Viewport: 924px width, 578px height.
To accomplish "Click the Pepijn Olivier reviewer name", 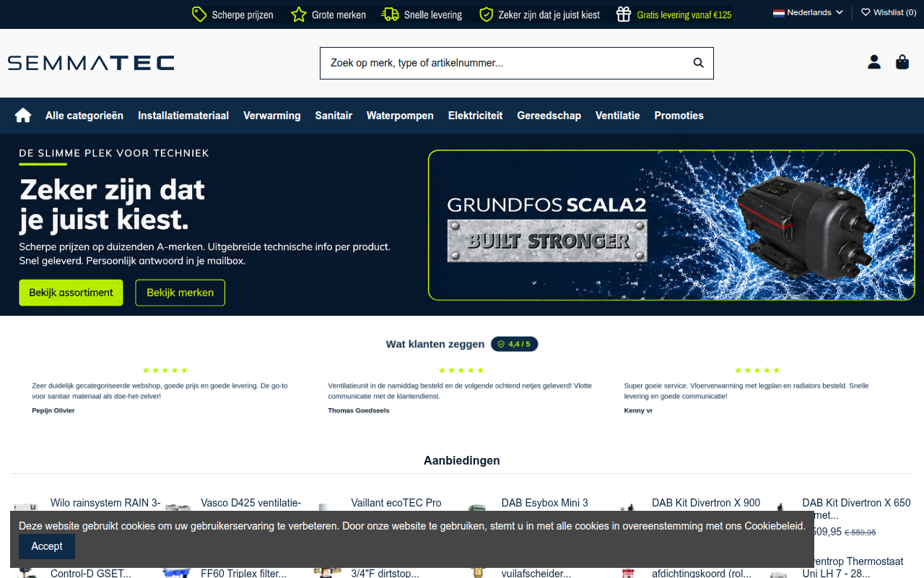I will point(53,410).
